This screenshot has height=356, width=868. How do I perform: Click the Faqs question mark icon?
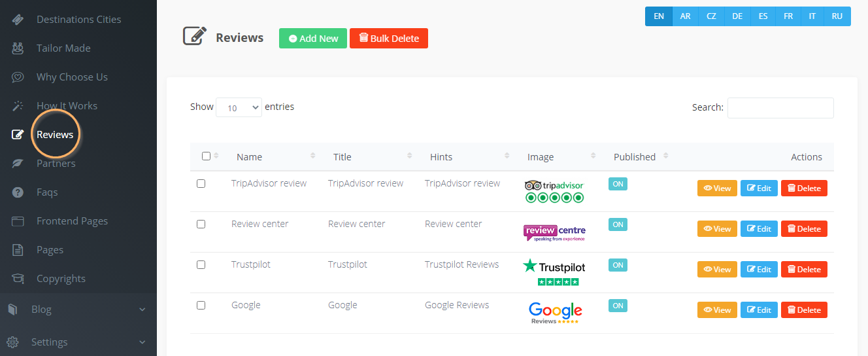(18, 192)
